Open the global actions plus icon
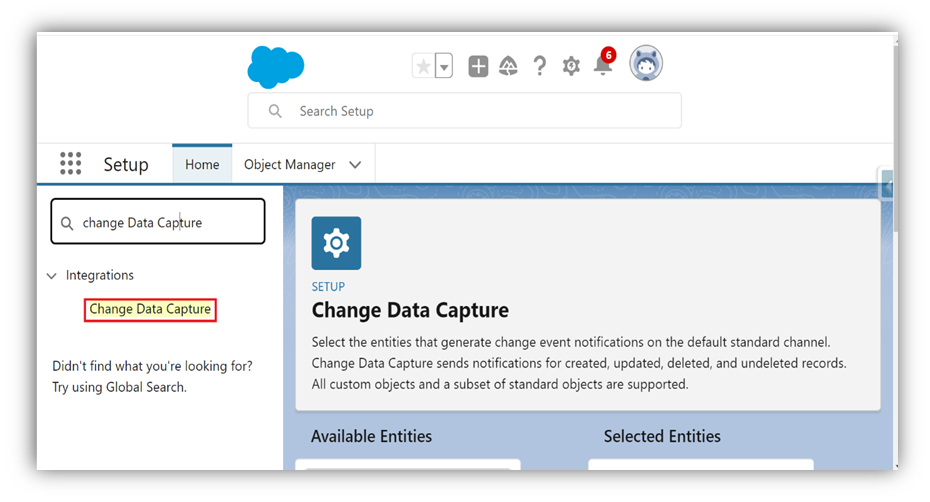The width and height of the screenshot is (930, 502). click(478, 66)
